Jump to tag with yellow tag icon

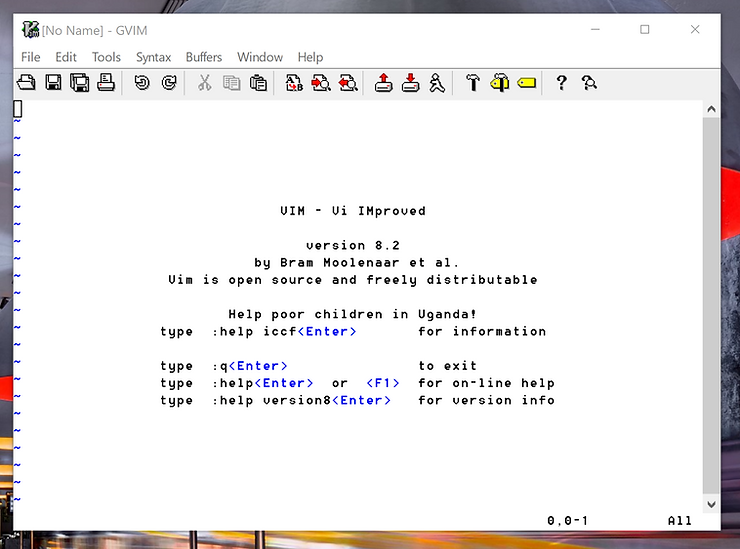click(x=527, y=83)
